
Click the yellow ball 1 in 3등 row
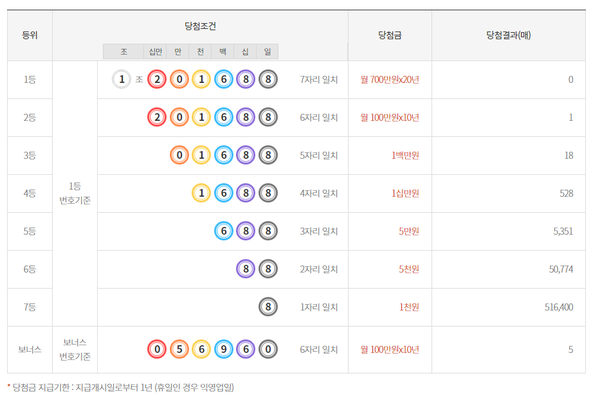202,155
